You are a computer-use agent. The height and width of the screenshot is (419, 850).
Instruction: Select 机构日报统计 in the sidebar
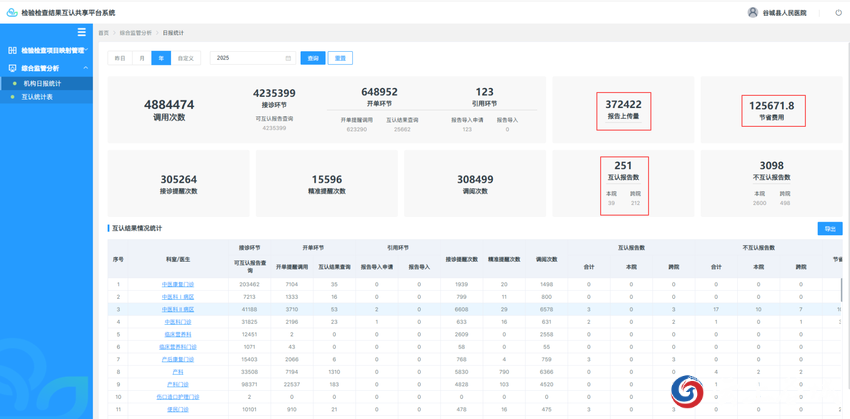click(x=42, y=83)
